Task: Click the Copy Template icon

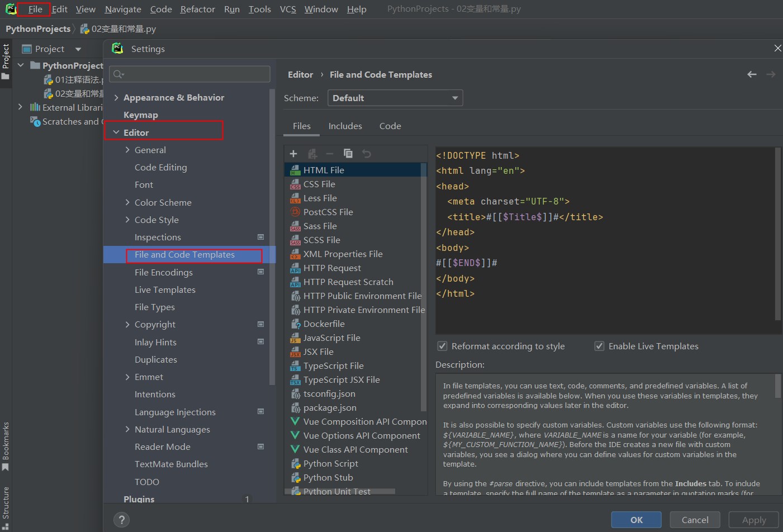Action: pyautogui.click(x=348, y=154)
